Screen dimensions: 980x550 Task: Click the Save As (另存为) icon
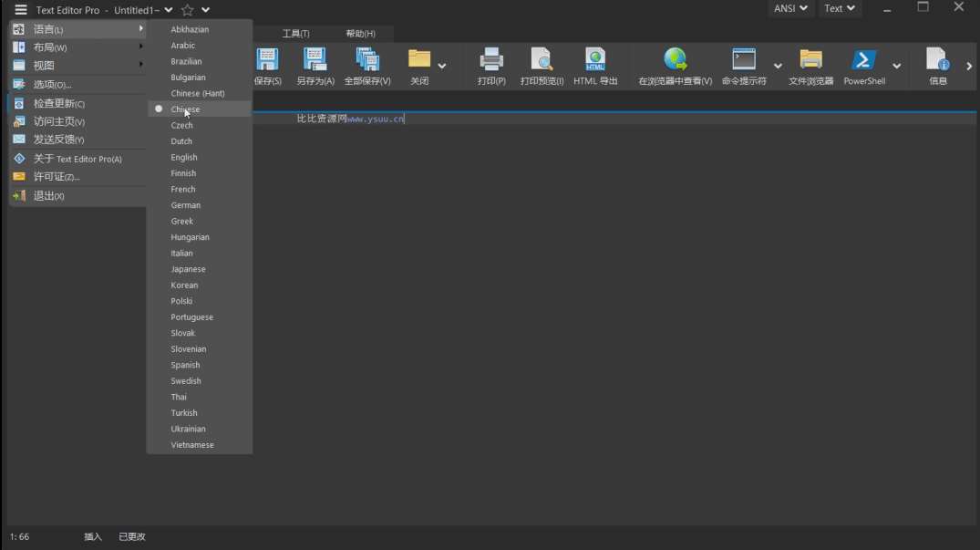(x=315, y=65)
